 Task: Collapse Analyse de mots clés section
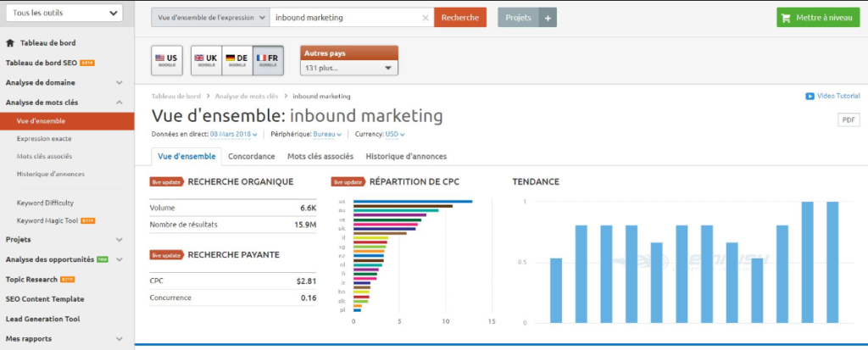119,103
